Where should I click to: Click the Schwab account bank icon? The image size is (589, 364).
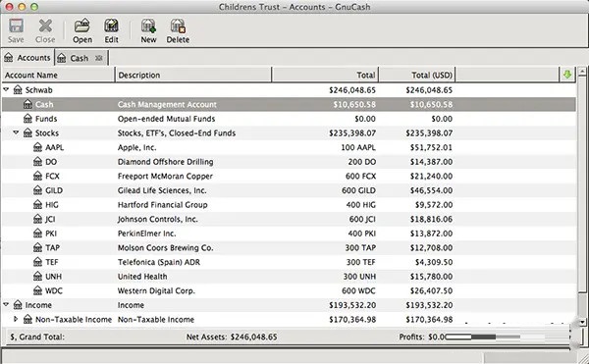[x=18, y=89]
